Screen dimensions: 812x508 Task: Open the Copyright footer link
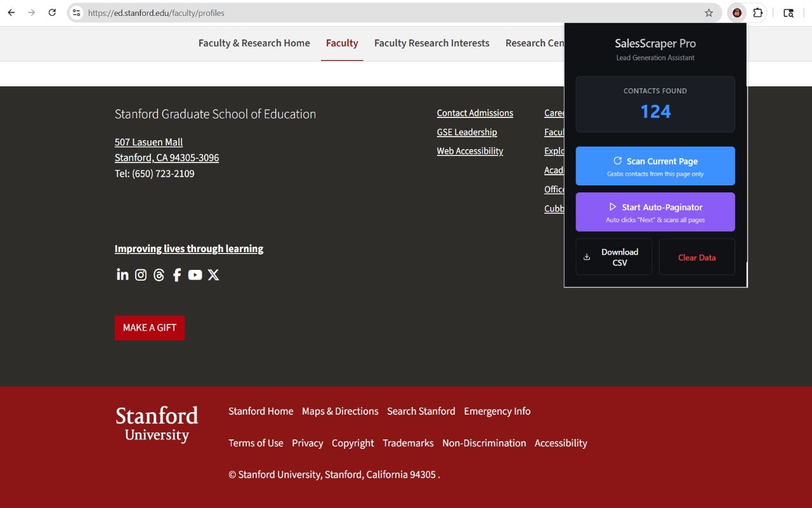click(x=353, y=443)
